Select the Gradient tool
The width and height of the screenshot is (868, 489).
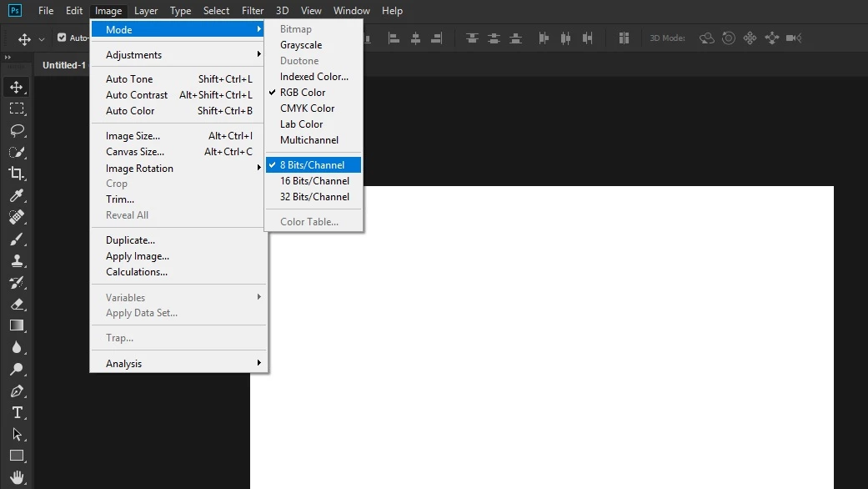(x=17, y=325)
